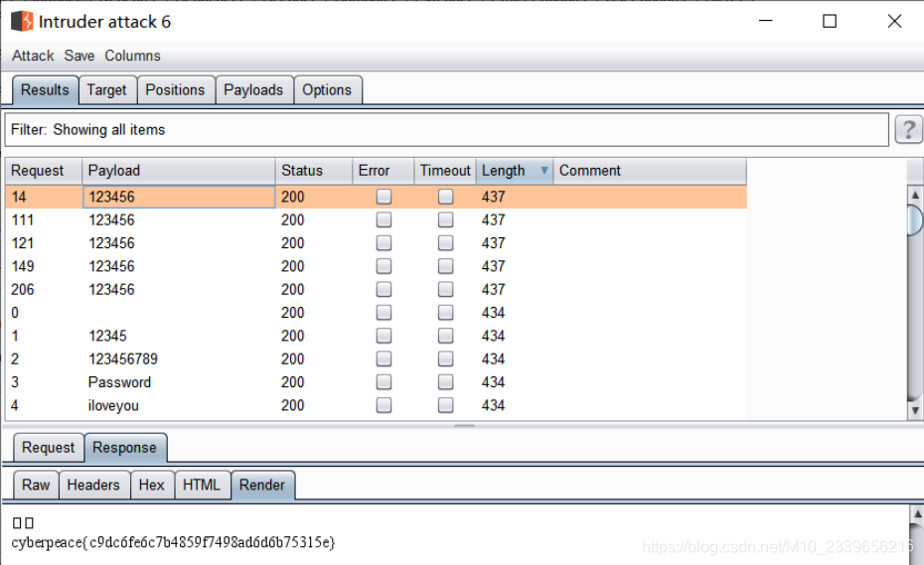
Task: Select the request 149 row
Action: [376, 266]
